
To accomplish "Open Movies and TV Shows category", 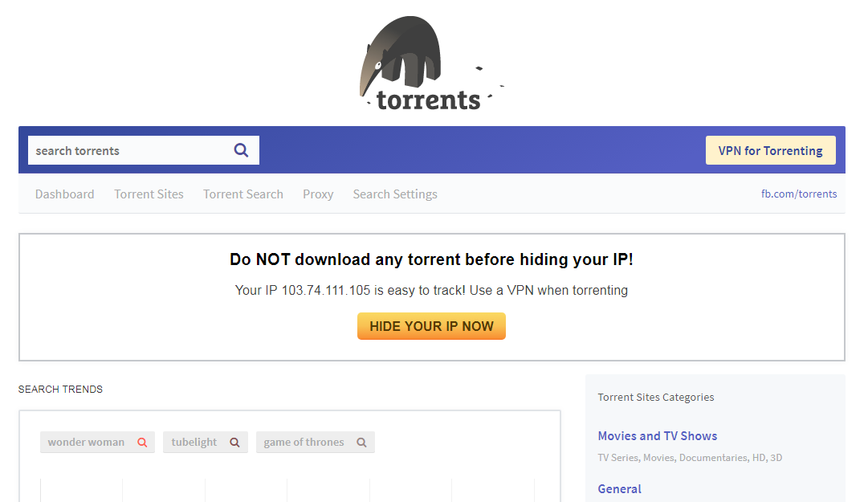I will point(657,435).
